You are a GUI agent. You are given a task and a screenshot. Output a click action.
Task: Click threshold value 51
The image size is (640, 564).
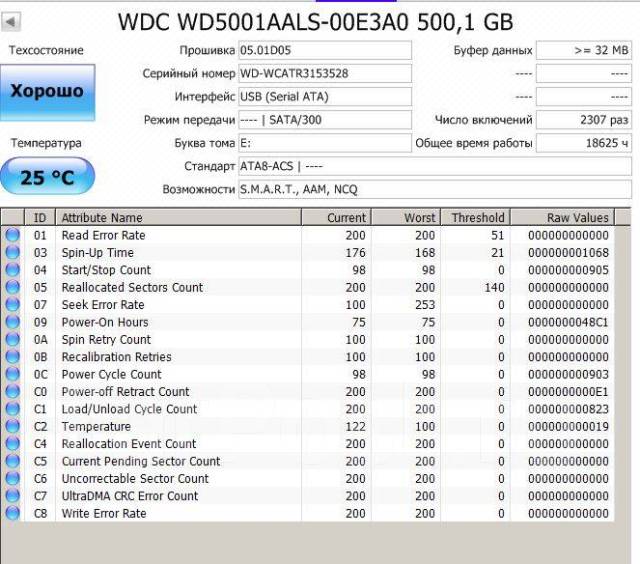click(498, 235)
